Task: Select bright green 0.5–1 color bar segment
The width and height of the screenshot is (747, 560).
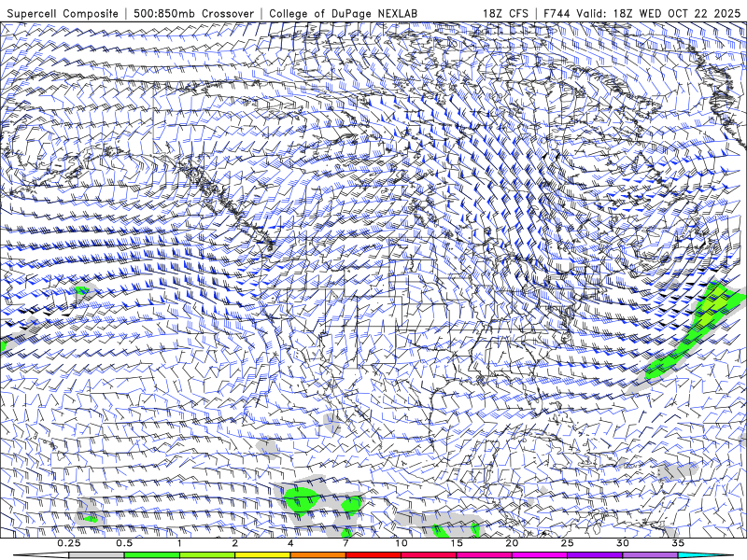Action: point(151,555)
